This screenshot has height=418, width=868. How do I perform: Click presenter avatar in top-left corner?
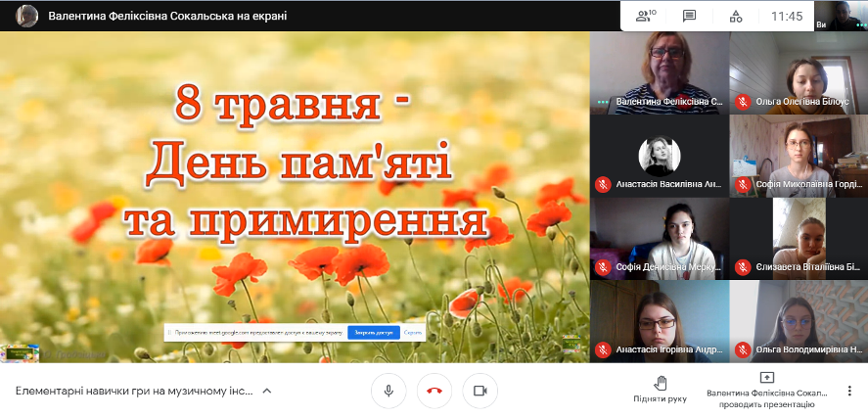tap(26, 16)
